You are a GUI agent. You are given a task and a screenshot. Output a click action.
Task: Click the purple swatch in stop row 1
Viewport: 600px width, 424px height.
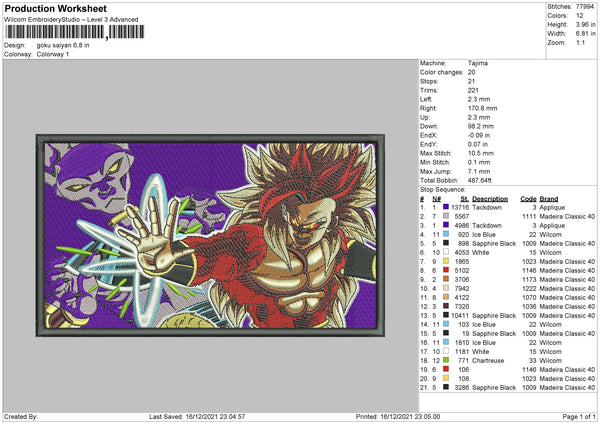[x=446, y=207]
